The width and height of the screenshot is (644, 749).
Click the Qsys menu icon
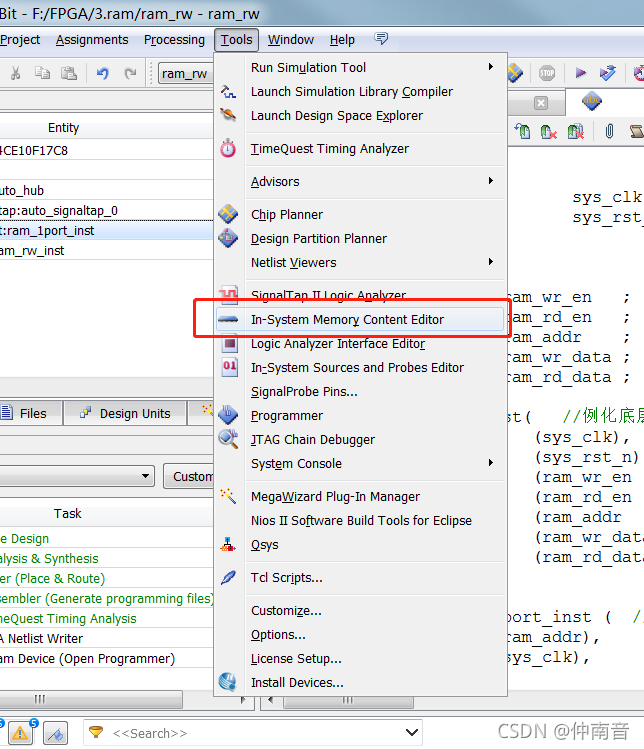(x=228, y=544)
